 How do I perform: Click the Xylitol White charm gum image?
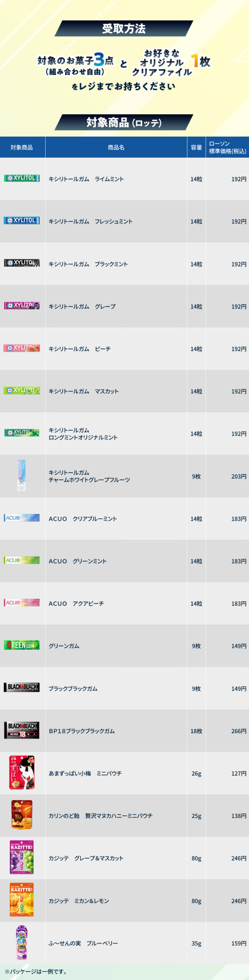tap(22, 475)
